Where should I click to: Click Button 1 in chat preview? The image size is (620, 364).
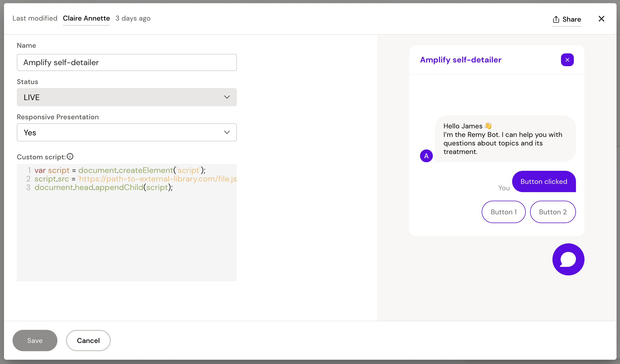[x=503, y=212]
